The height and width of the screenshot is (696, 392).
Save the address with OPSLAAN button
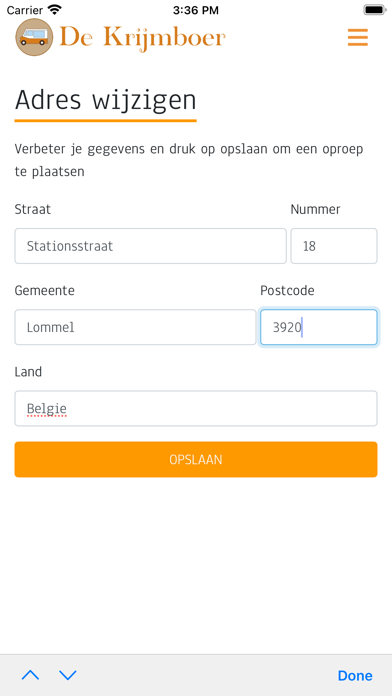coord(196,459)
